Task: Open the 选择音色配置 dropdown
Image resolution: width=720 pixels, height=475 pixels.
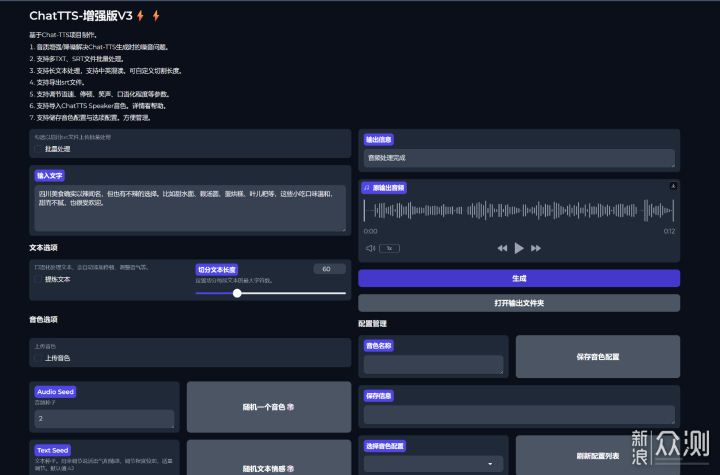Action: click(x=433, y=464)
